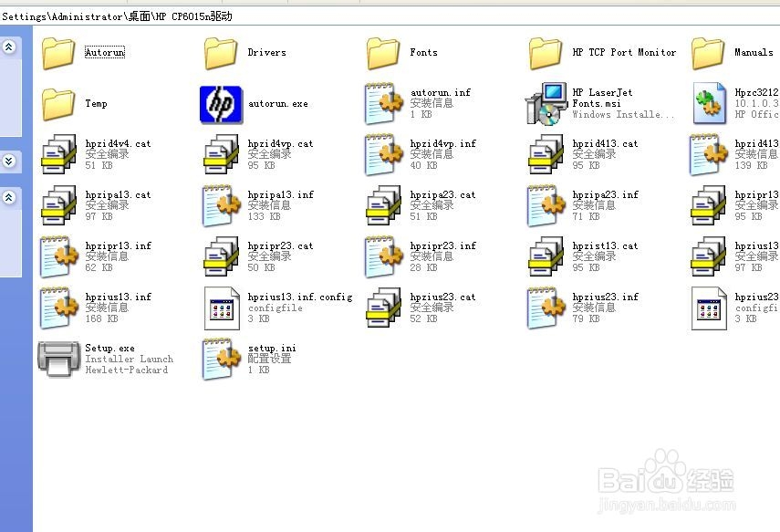The image size is (780, 532).
Task: Click the hpzius13.inf.config file name text
Action: tap(300, 297)
